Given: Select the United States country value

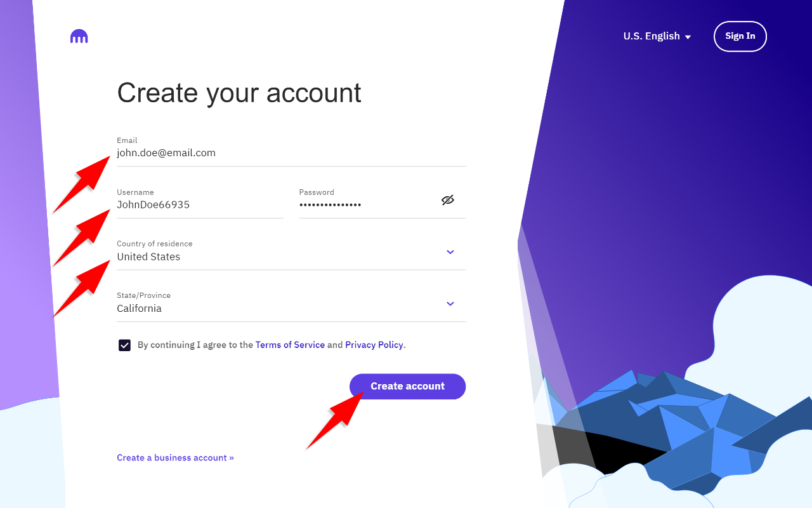Looking at the screenshot, I should point(148,257).
